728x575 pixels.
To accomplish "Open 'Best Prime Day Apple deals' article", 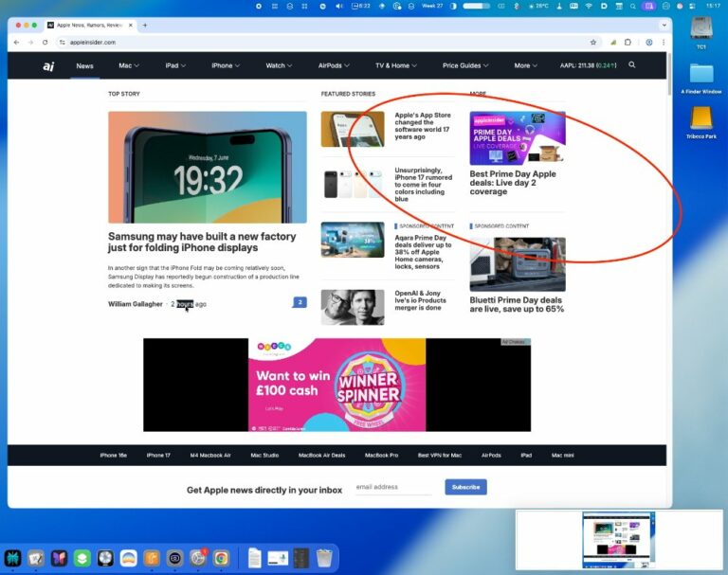I will coord(513,183).
